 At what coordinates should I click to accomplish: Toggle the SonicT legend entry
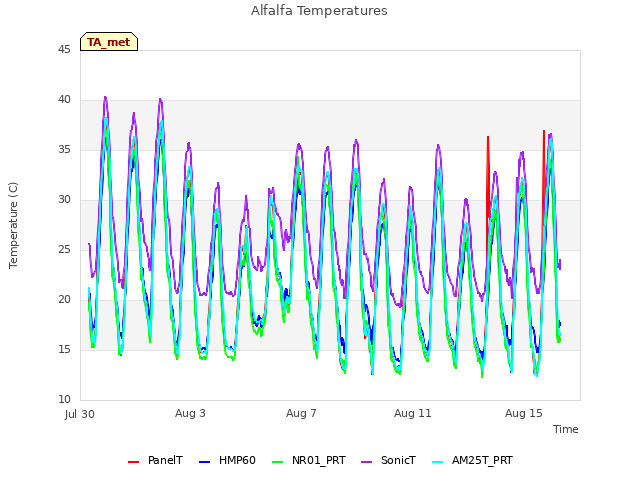point(389,461)
